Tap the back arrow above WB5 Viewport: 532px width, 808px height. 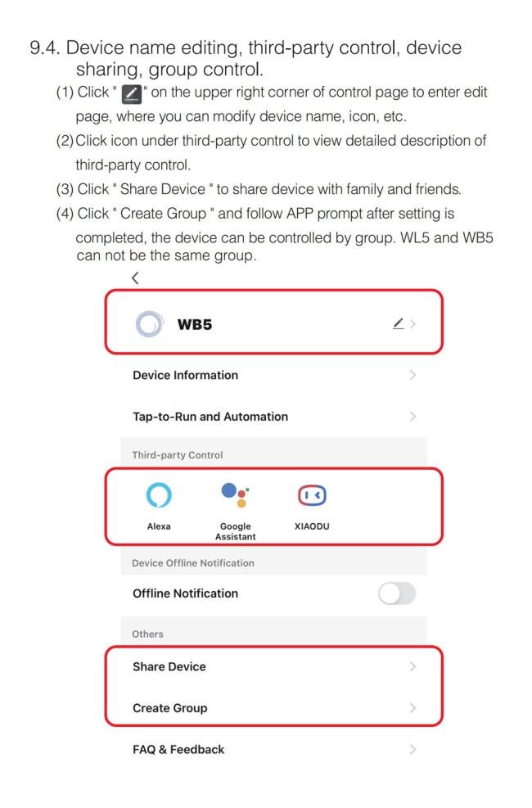tap(135, 278)
